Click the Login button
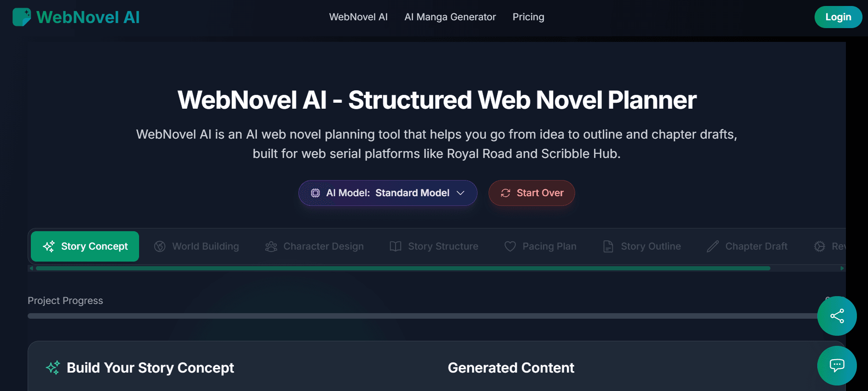 (838, 17)
